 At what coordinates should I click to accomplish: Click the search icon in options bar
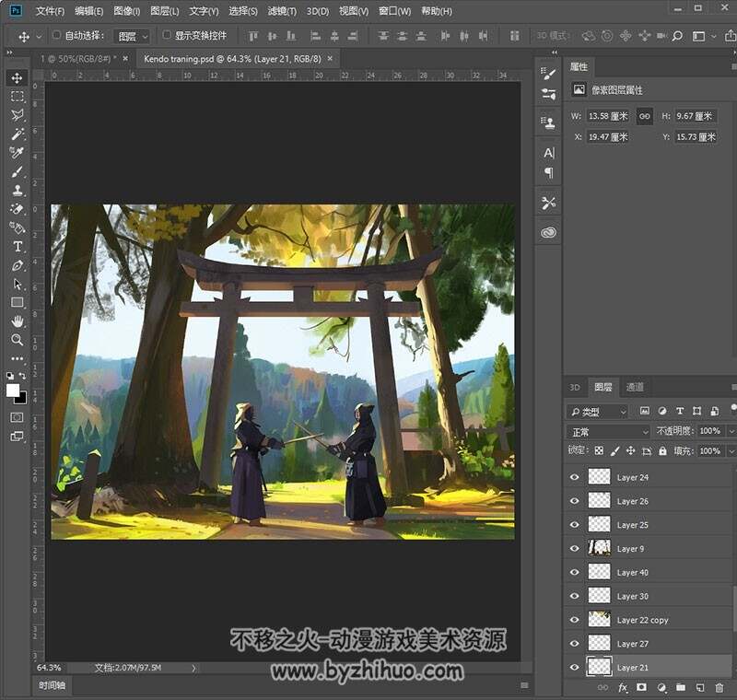(677, 36)
